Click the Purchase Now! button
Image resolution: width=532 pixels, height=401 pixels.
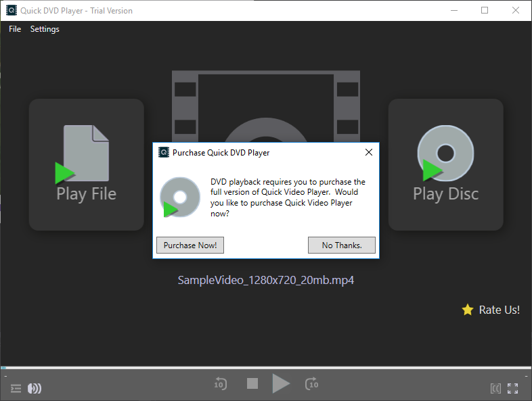190,245
